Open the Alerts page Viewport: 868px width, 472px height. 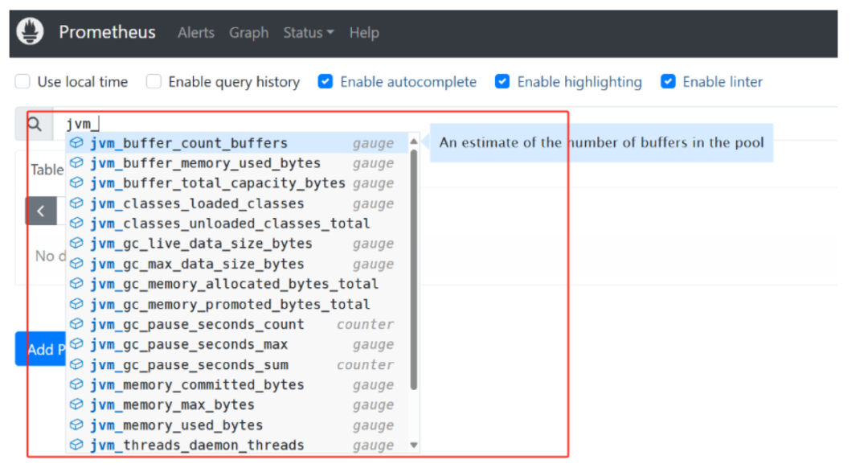click(x=196, y=33)
